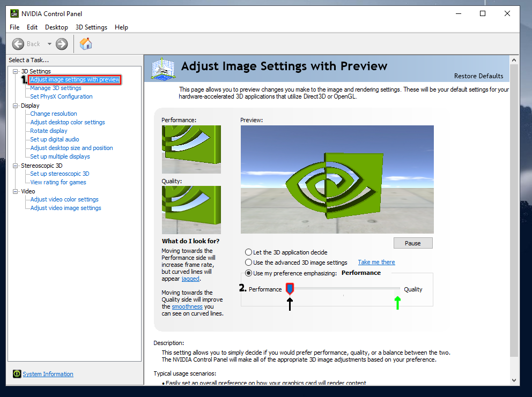This screenshot has width=532, height=397.
Task: Open View rating for games task
Action: [58, 182]
